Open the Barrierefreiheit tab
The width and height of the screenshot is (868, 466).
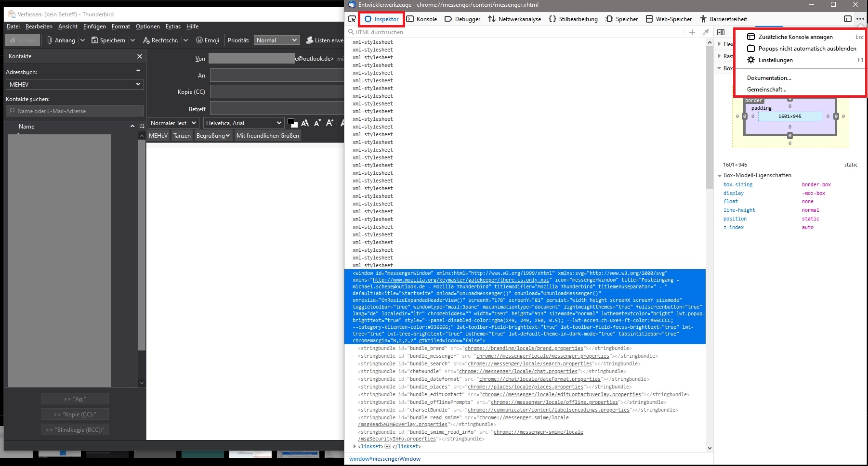(x=723, y=19)
